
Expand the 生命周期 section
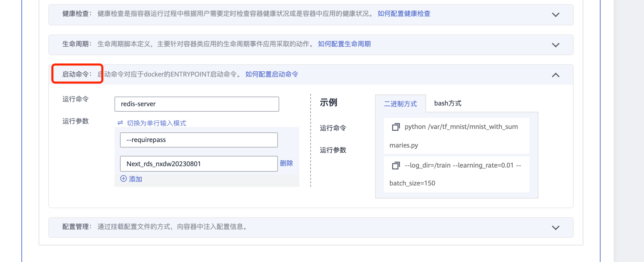pos(555,45)
